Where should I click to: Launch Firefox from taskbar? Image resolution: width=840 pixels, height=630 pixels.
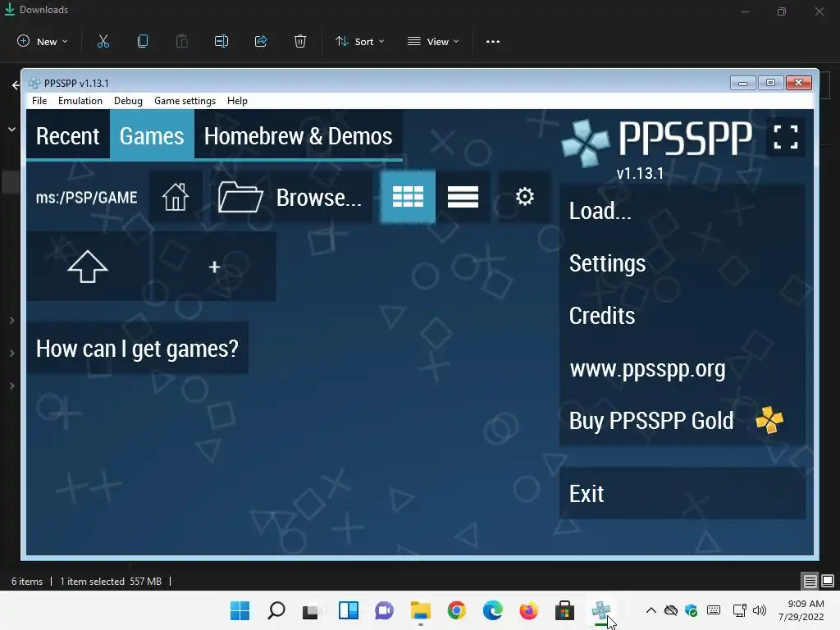click(529, 610)
